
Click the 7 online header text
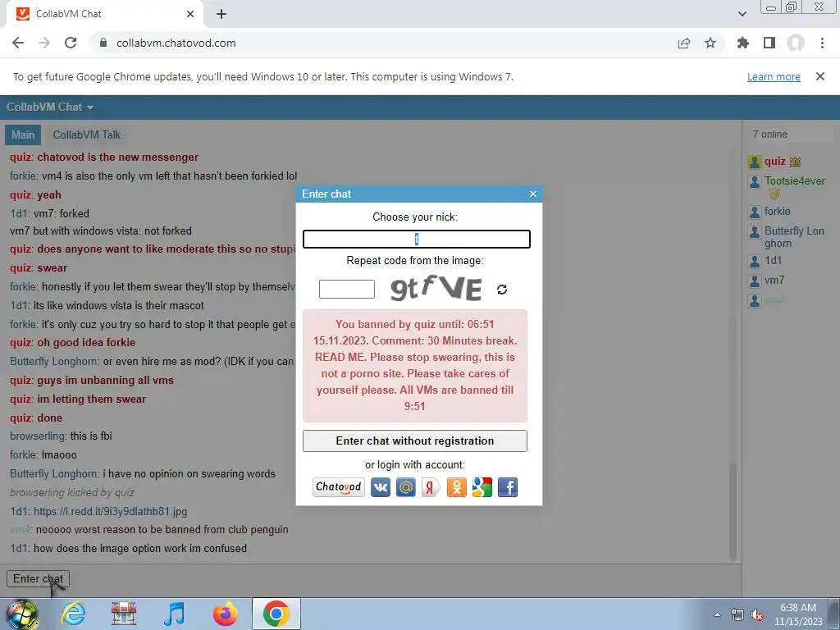click(769, 135)
